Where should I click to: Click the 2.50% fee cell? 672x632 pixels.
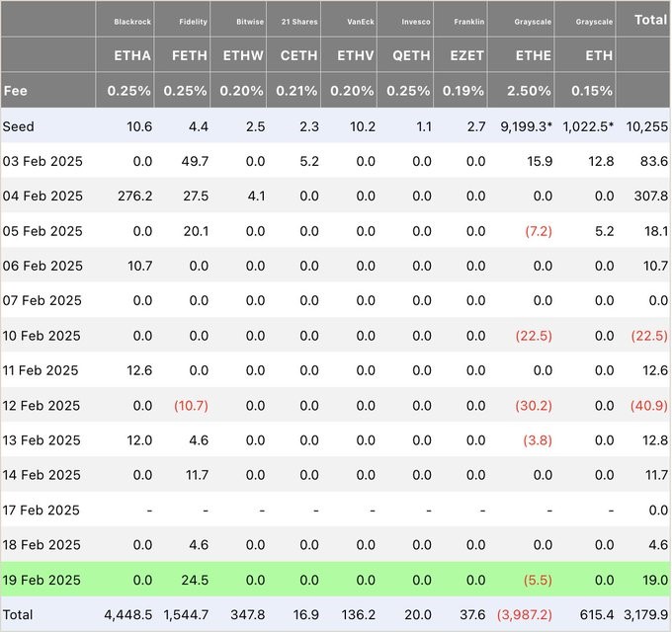[529, 91]
